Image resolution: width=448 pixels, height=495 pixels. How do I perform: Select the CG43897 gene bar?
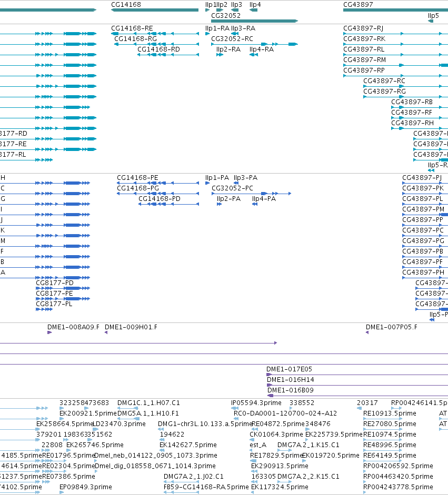[395, 10]
